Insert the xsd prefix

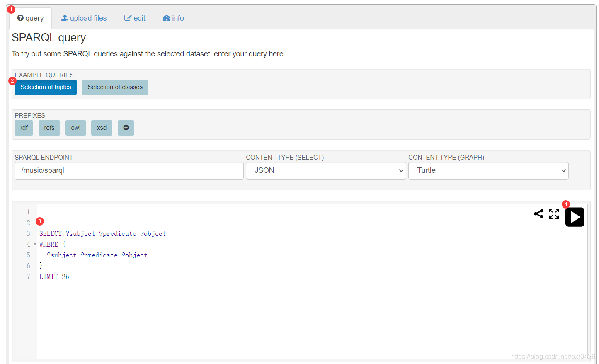click(102, 128)
